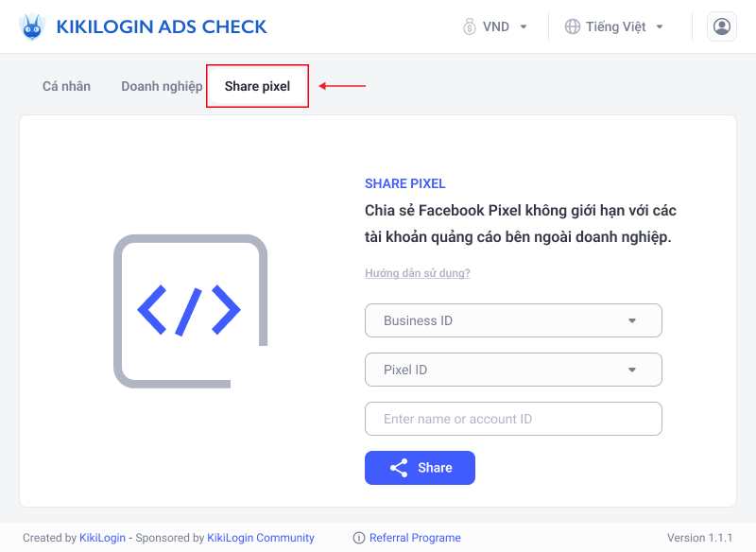Click the info icon beside Referral Programe
The height and width of the screenshot is (552, 756).
tap(359, 538)
